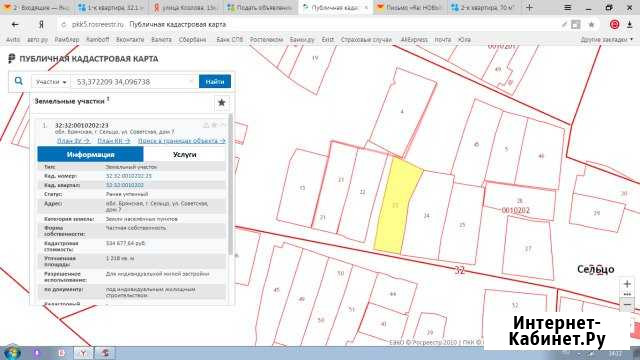This screenshot has width=640, height=360.
Task: Expand the Участки search type dropdown
Action: [x=51, y=82]
